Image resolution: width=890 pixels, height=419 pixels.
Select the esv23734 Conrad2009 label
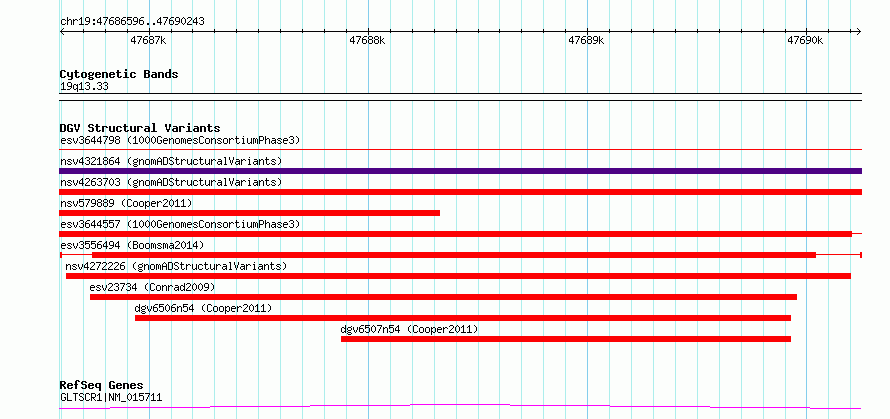coord(153,287)
